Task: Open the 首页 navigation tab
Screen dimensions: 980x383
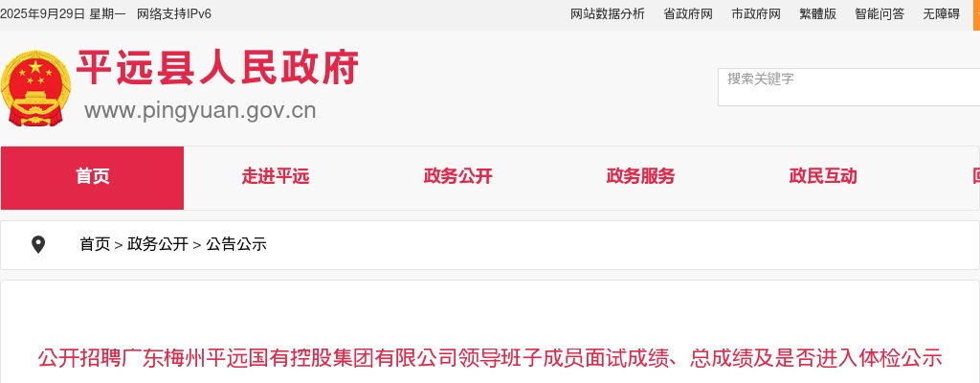Action: pos(93,178)
